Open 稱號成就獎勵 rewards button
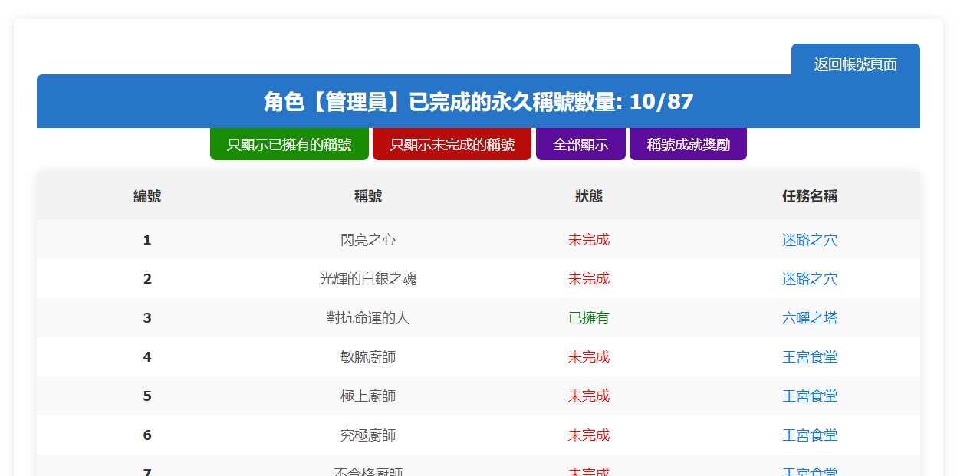This screenshot has width=980, height=476. [688, 144]
